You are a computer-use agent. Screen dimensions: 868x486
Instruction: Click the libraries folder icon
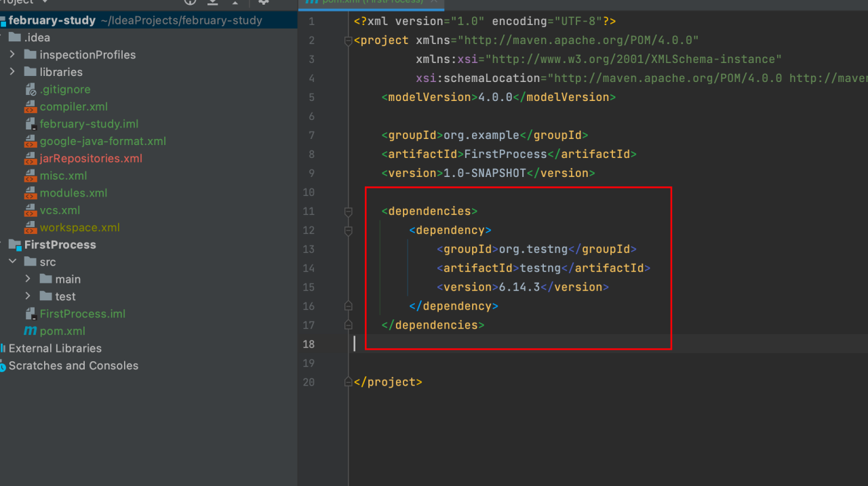click(x=30, y=72)
